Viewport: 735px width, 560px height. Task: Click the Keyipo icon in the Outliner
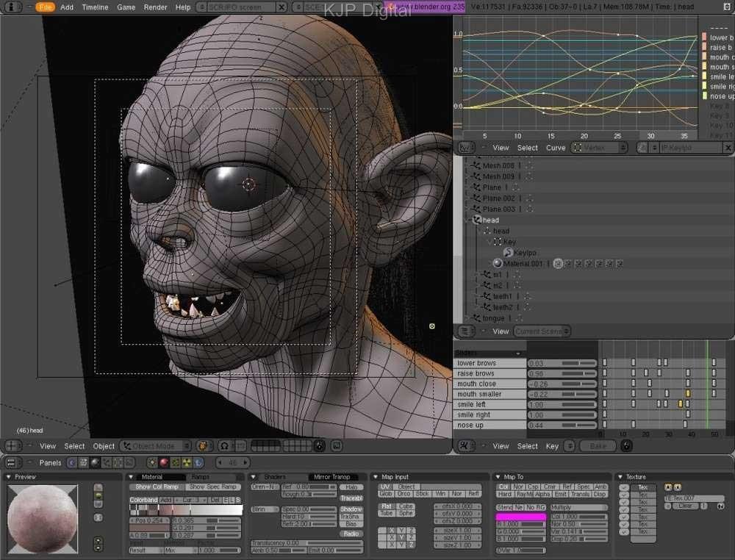pyautogui.click(x=507, y=253)
